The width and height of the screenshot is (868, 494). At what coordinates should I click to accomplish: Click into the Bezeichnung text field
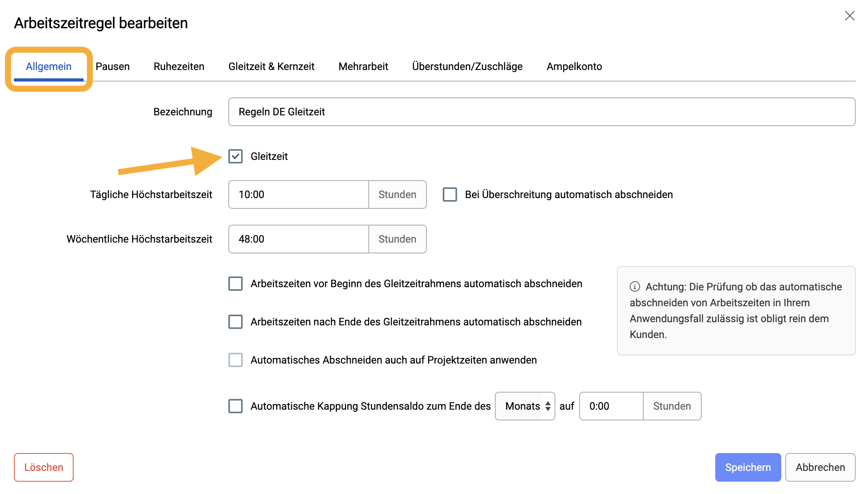click(542, 112)
